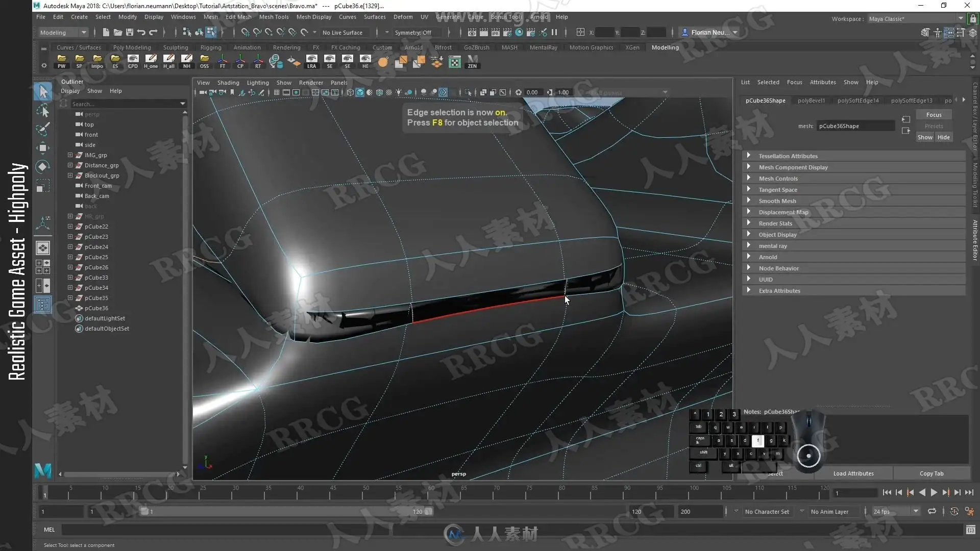The image size is (980, 551).
Task: Select the arrow Select tool in toolbox
Action: (43, 91)
